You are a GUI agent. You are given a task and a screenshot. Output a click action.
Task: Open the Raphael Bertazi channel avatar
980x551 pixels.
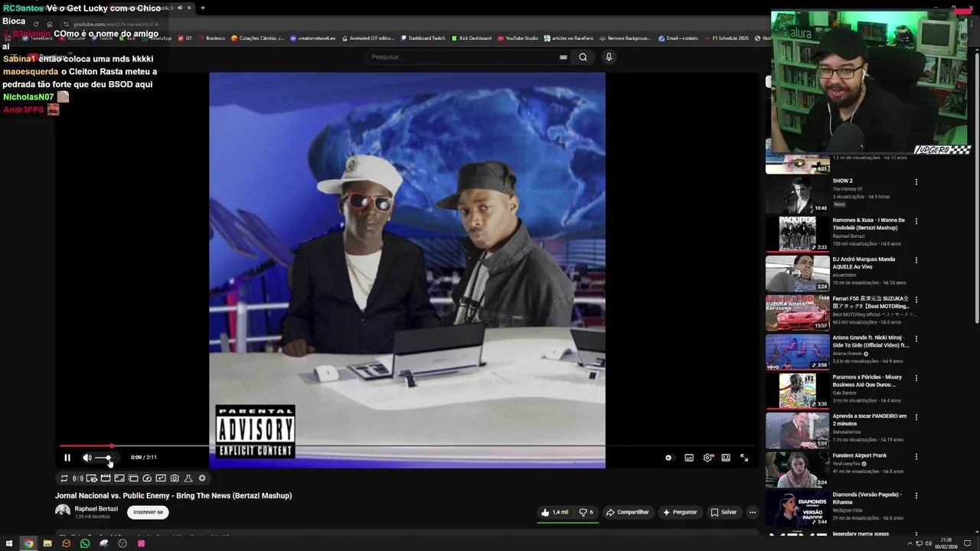[63, 512]
